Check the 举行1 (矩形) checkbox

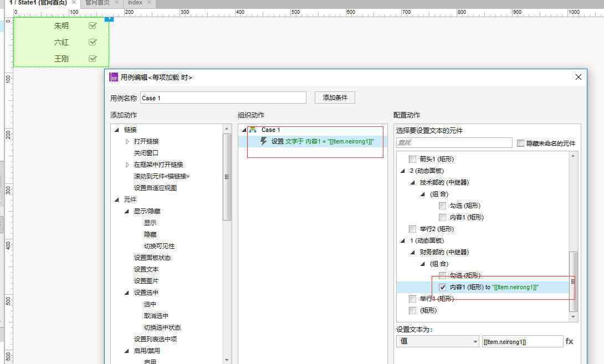coord(413,299)
